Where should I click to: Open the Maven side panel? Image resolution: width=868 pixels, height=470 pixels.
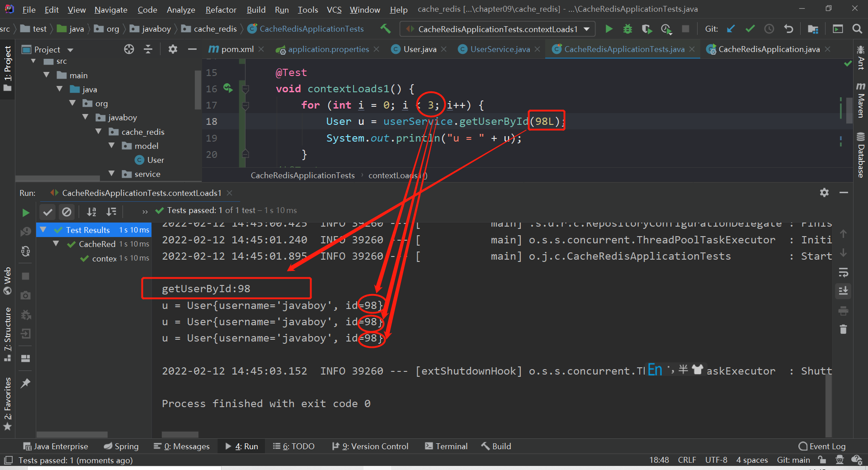[x=860, y=100]
